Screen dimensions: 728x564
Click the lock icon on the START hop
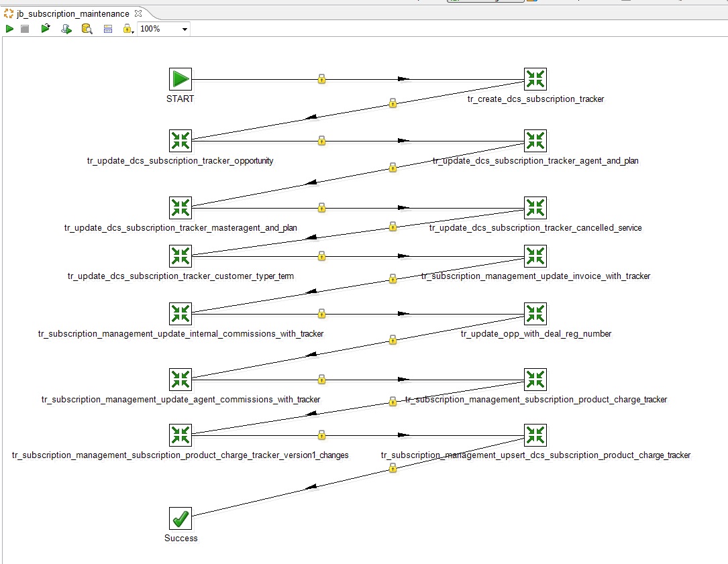point(321,79)
